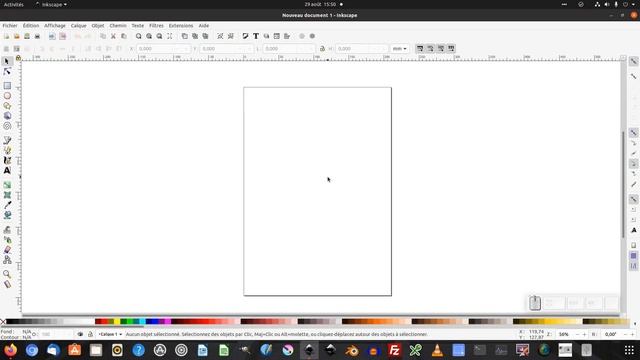Select the Tweak tool

(x=7, y=230)
